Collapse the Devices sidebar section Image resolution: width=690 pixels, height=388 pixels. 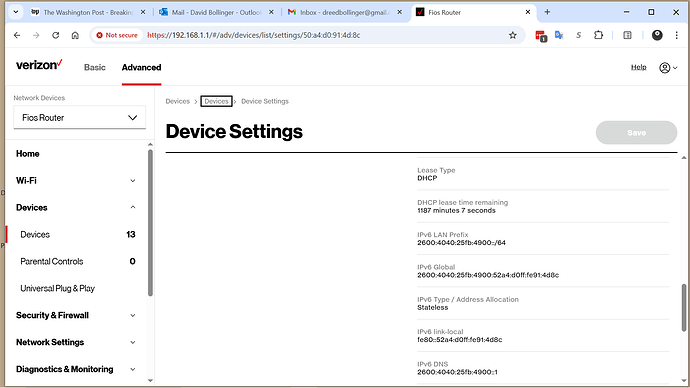(76, 208)
